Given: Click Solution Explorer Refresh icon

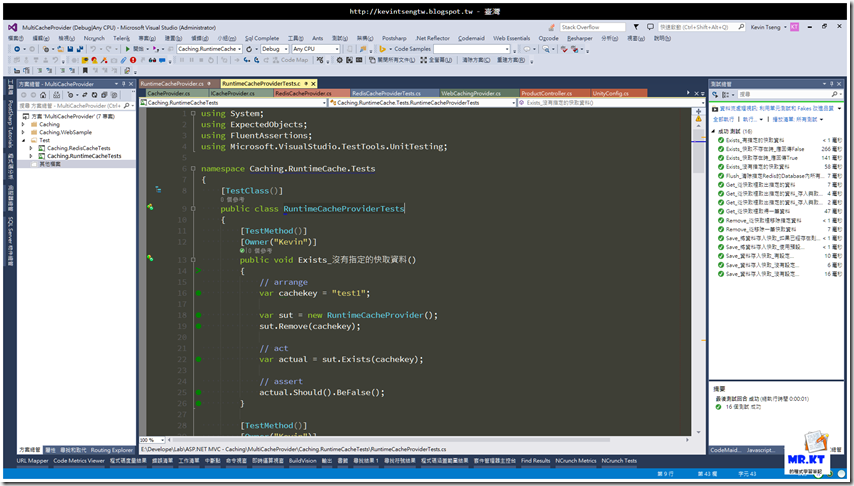Looking at the screenshot, I should [x=94, y=95].
